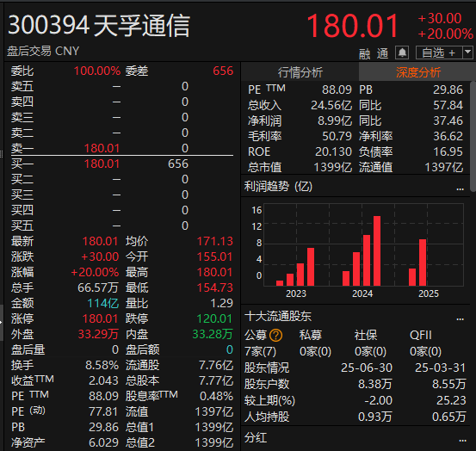Click 私募 shareholder heading
Screen dimensions: 476x451
pyautogui.click(x=310, y=336)
